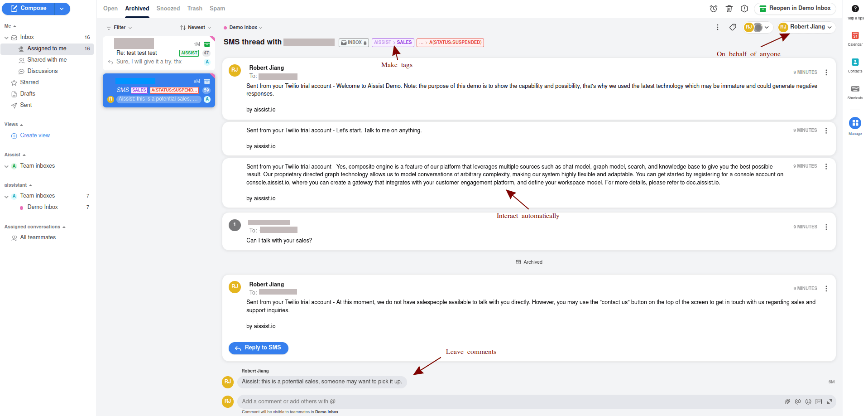The image size is (868, 416).
Task: Click the AISSIST > SALES tag
Action: tap(393, 43)
